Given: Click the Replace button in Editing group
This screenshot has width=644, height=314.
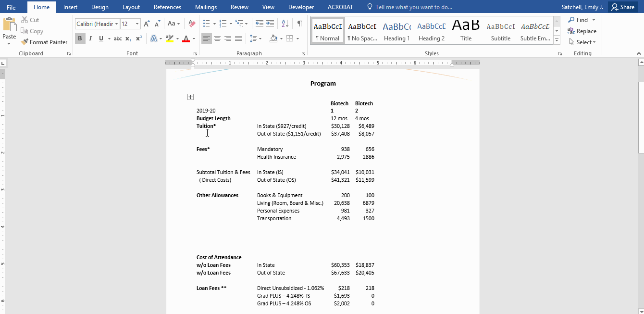Looking at the screenshot, I should 582,31.
